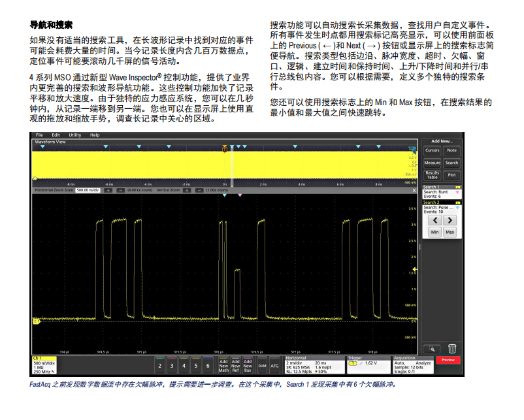
Task: Click Add New Ref
Action: tap(236, 365)
